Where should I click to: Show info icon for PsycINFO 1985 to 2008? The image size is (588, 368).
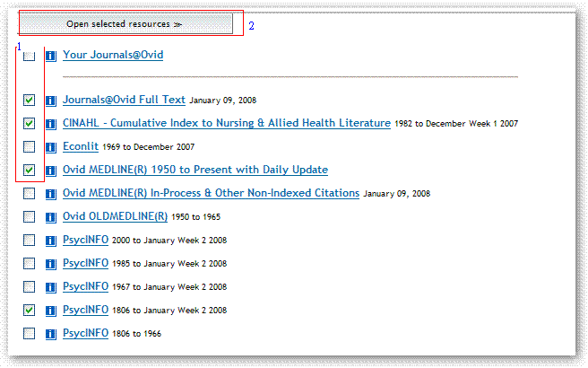[51, 264]
